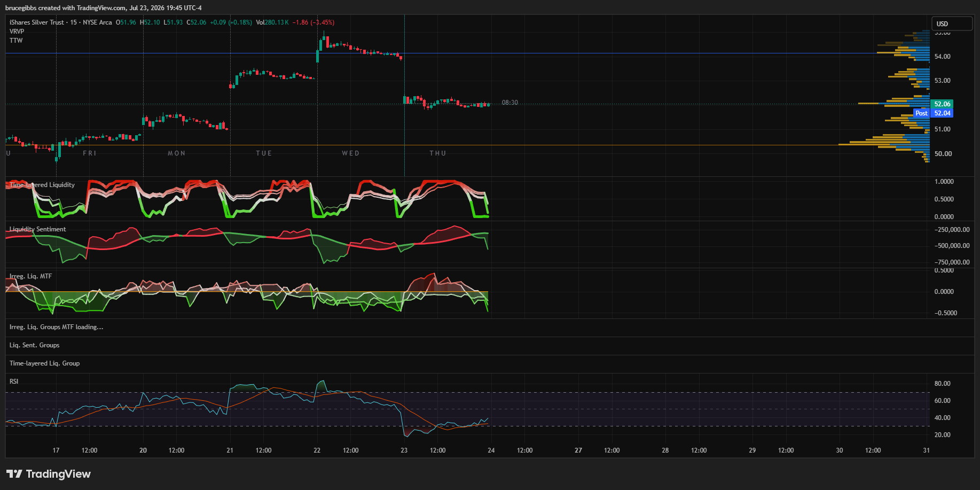
Task: Click the 20.00 RSI scale value
Action: [943, 435]
